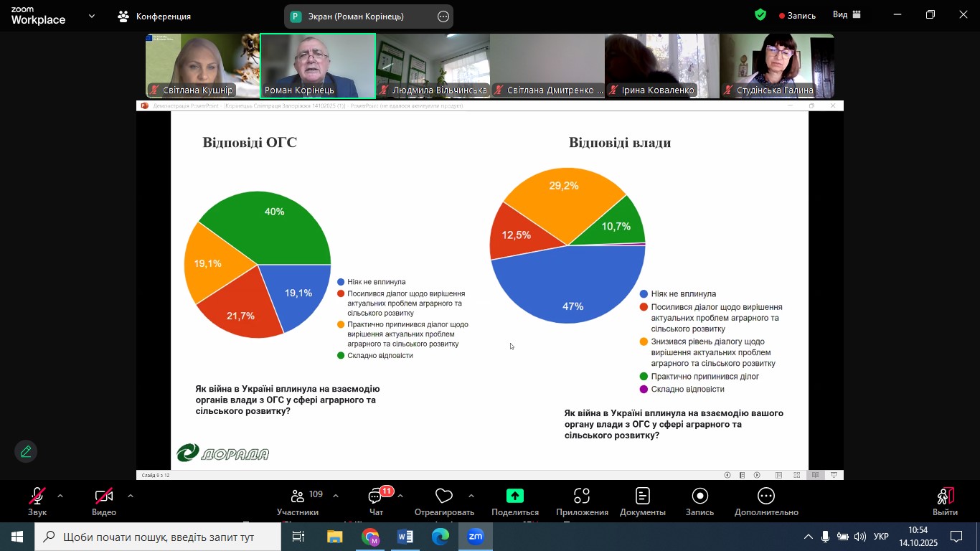Viewport: 980px width, 551px height.
Task: Leave the meeting via Exit button
Action: click(x=945, y=501)
